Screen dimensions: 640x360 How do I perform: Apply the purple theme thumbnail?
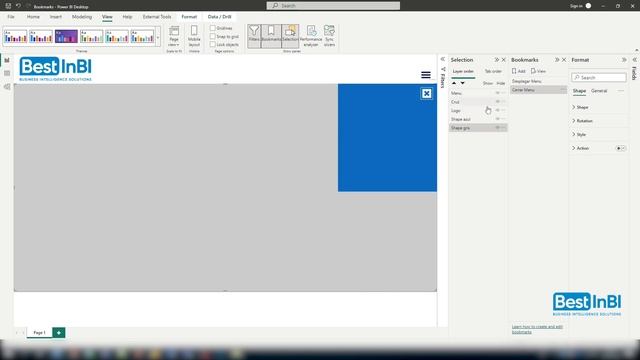coord(66,37)
